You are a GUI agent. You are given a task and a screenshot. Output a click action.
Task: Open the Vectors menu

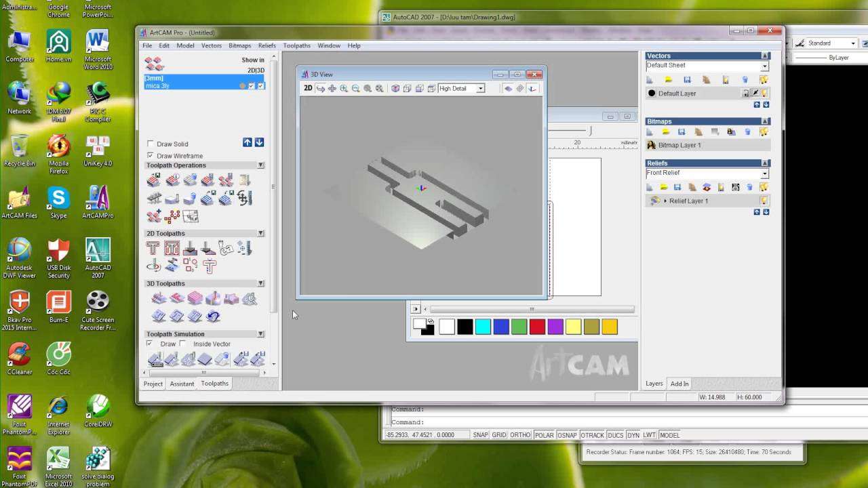pos(212,45)
